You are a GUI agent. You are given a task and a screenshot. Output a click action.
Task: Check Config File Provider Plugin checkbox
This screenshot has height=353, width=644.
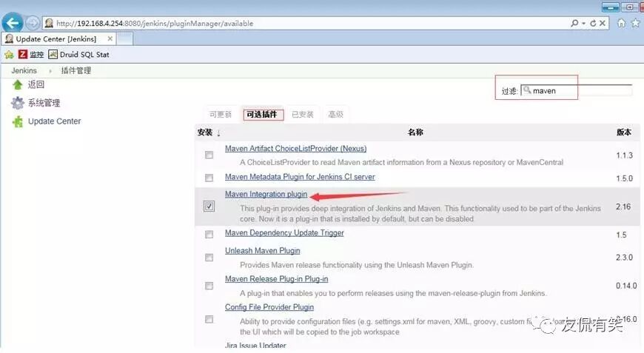coord(209,320)
